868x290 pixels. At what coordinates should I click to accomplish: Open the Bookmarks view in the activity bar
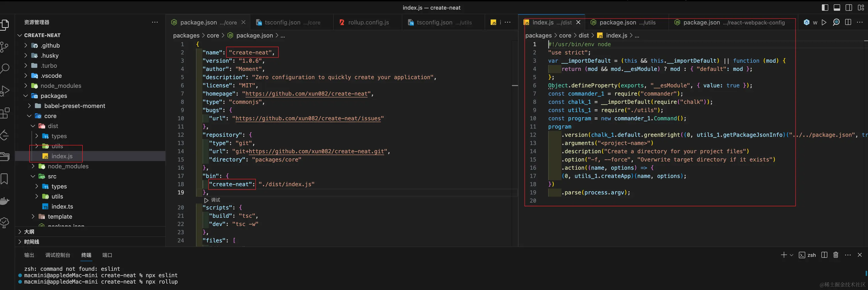(x=4, y=179)
